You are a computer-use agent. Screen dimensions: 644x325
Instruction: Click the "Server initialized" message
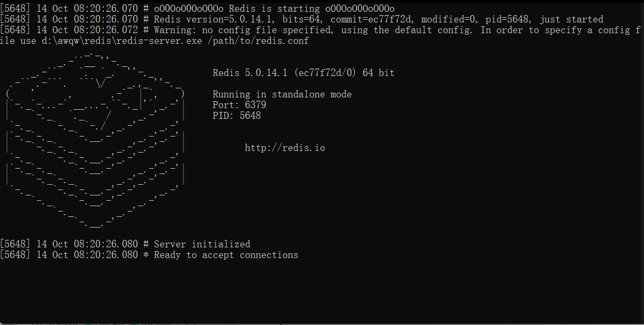(x=202, y=244)
